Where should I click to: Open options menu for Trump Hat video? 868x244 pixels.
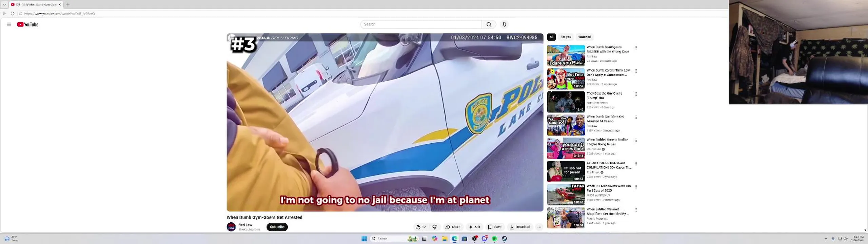click(x=636, y=94)
